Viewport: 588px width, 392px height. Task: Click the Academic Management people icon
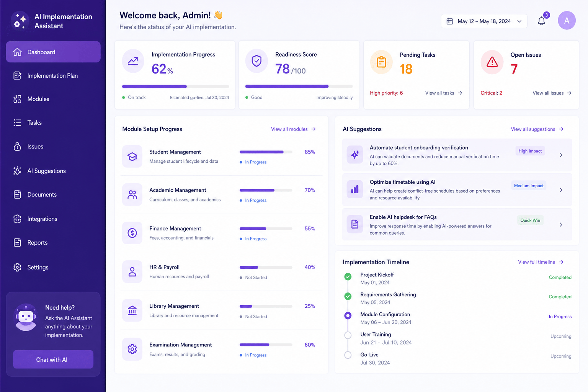pos(132,195)
